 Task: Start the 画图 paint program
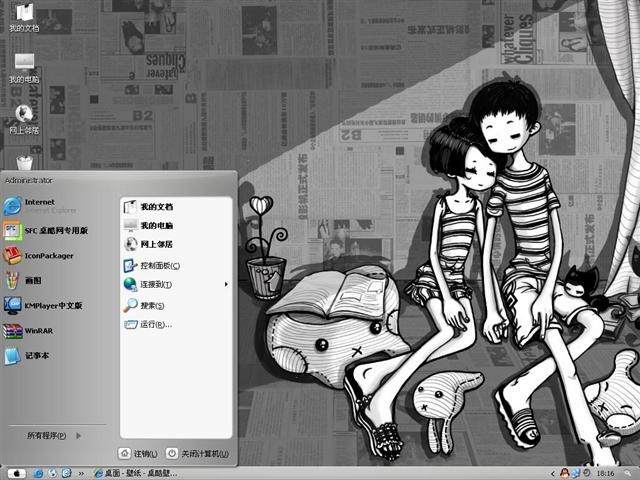23,281
